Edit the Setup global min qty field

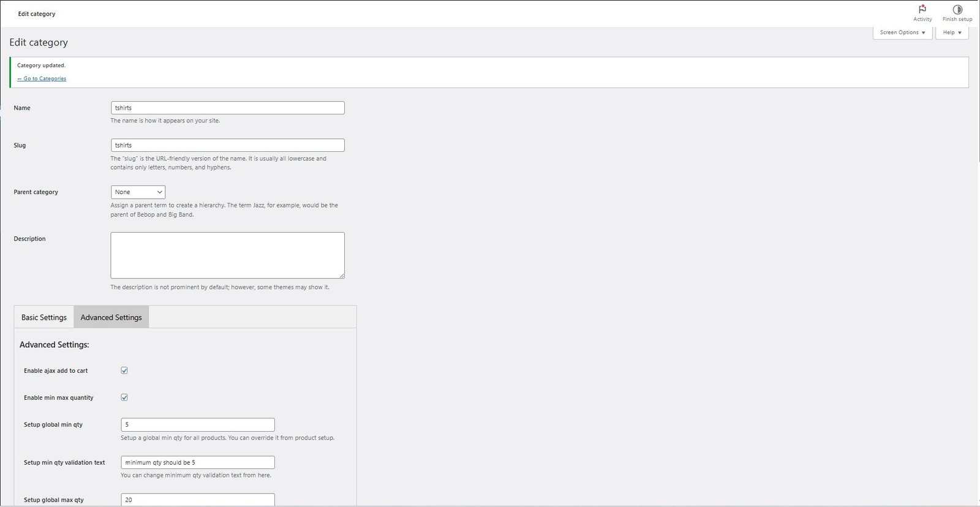tap(197, 424)
